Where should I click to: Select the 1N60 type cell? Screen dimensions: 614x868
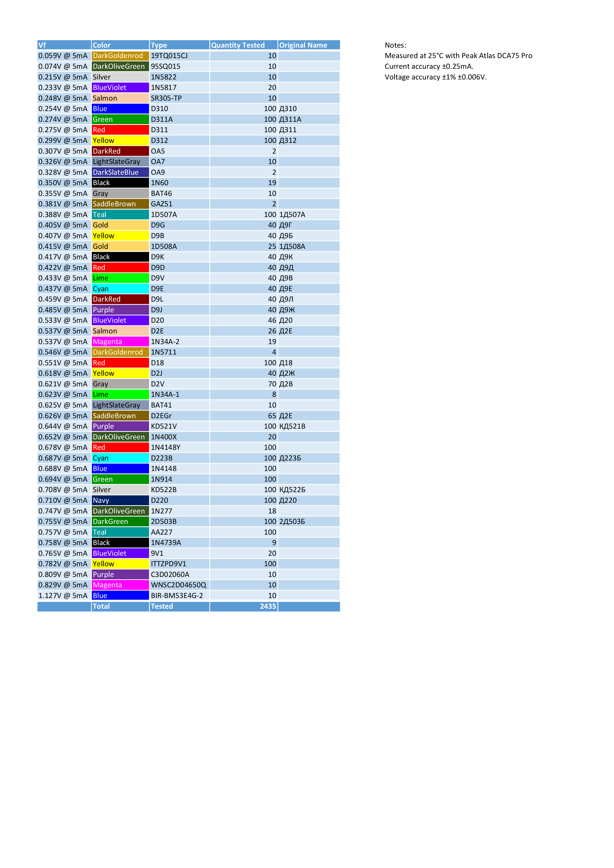(x=180, y=182)
